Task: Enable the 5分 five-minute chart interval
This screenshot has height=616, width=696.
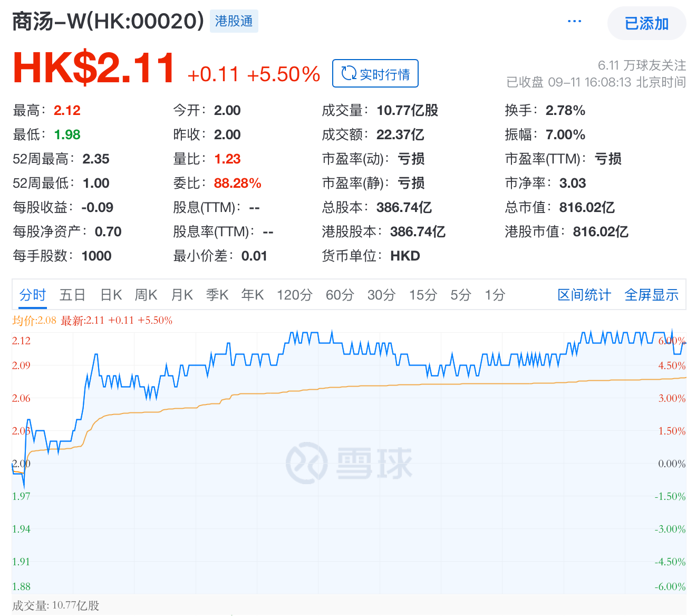Action: 460,295
